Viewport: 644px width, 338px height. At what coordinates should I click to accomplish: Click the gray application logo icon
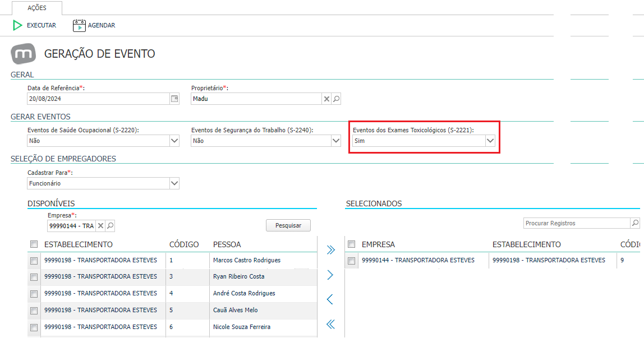pyautogui.click(x=24, y=54)
